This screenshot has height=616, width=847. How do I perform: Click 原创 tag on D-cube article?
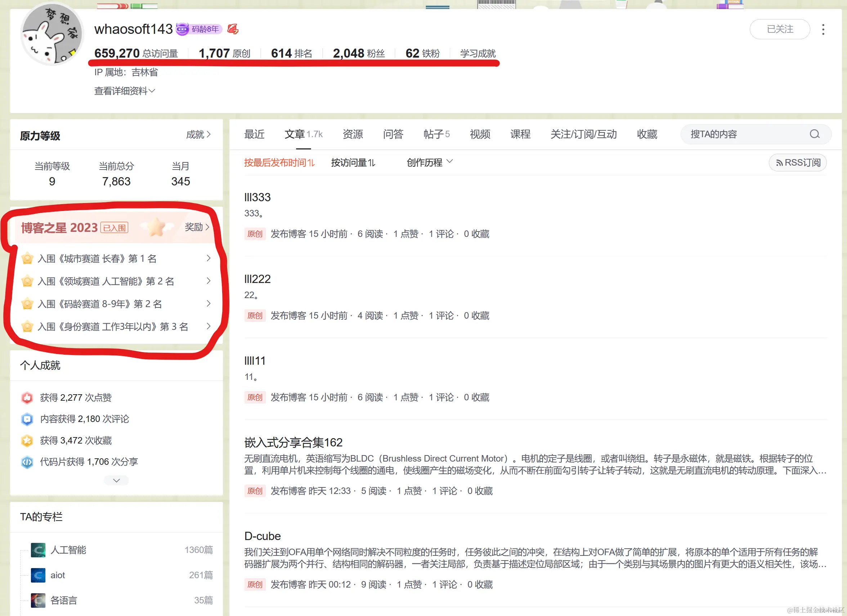point(255,584)
